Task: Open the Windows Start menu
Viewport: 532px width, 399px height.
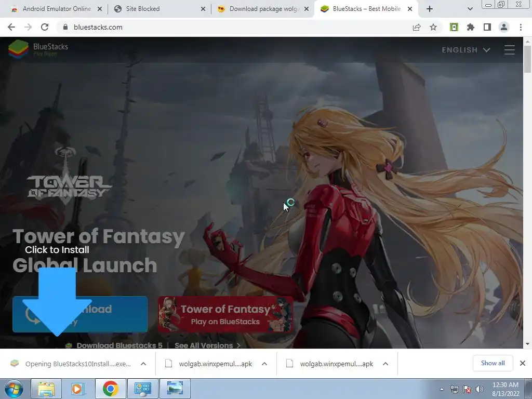Action: pyautogui.click(x=14, y=389)
